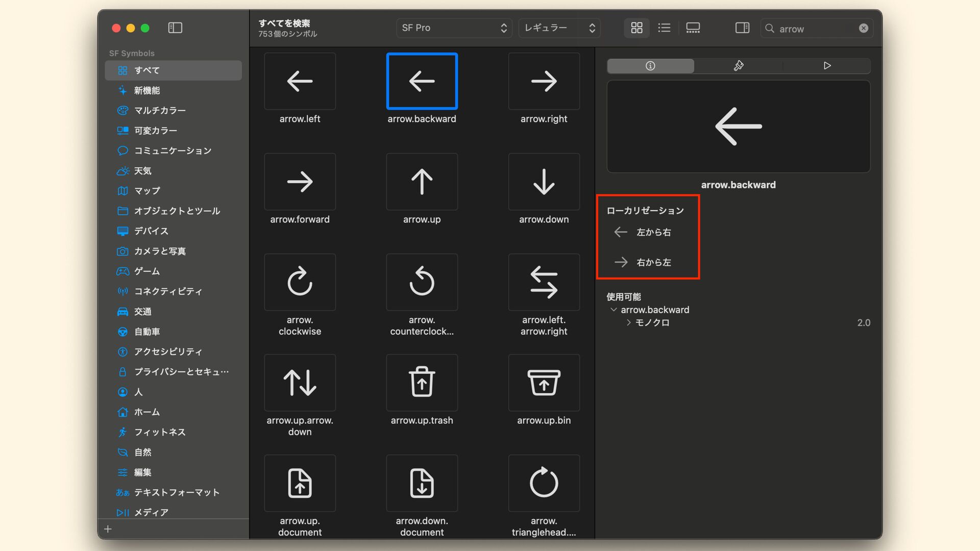This screenshot has height=551, width=980.
Task: Select 右から左 localization variant
Action: tap(643, 262)
